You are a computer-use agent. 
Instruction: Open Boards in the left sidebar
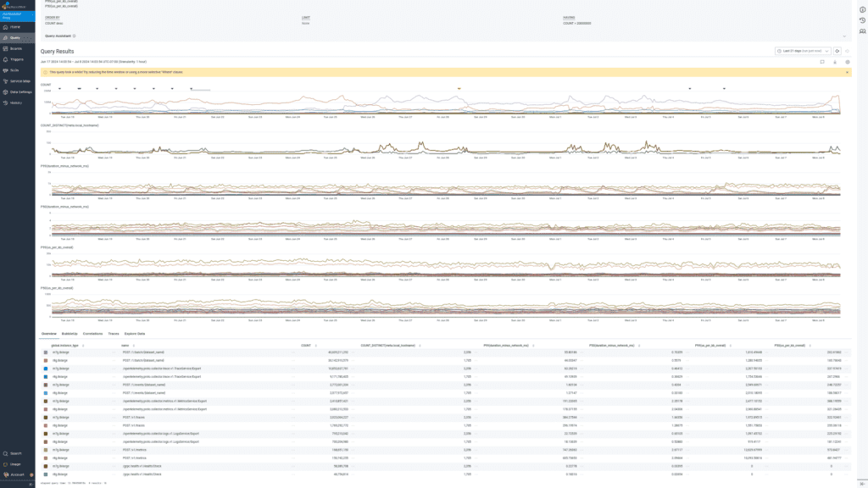coord(15,48)
